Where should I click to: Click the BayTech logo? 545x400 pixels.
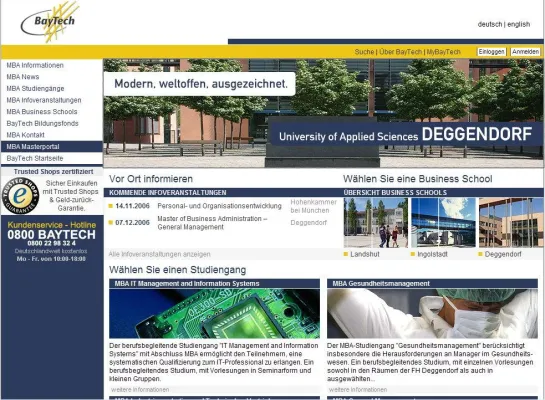click(50, 22)
